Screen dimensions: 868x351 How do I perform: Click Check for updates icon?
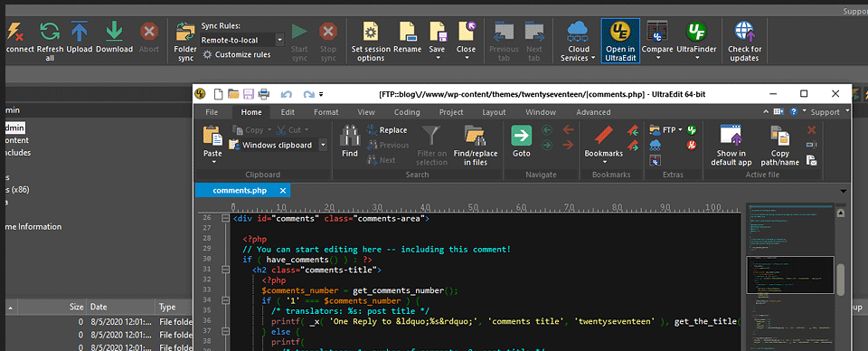(x=744, y=32)
